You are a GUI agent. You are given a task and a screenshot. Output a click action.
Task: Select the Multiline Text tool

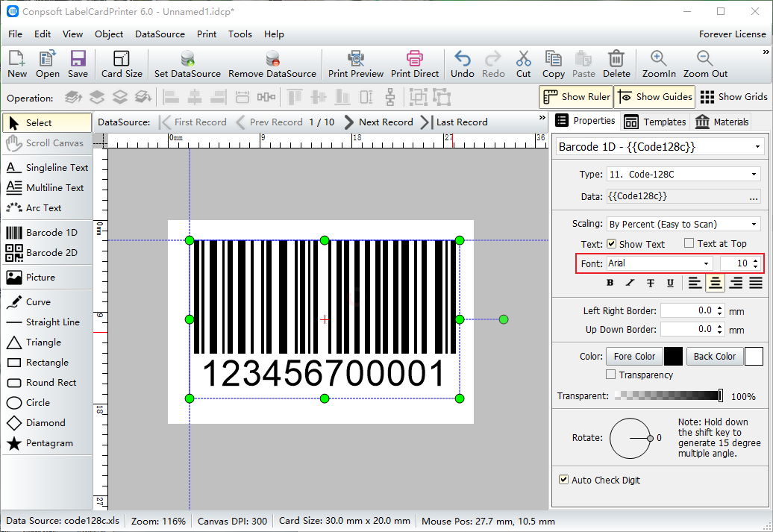47,188
